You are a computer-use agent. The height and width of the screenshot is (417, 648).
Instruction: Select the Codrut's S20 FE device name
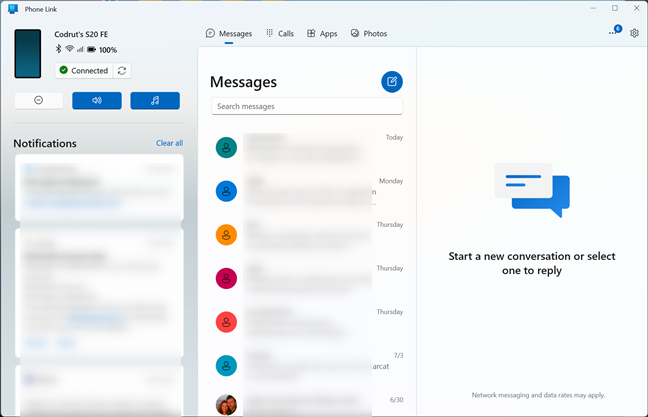point(81,34)
